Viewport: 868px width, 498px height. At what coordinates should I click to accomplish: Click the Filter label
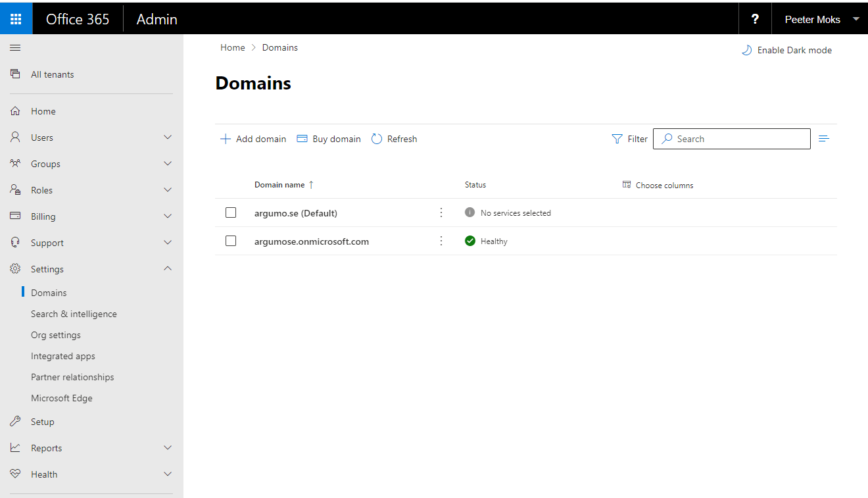[x=638, y=139]
